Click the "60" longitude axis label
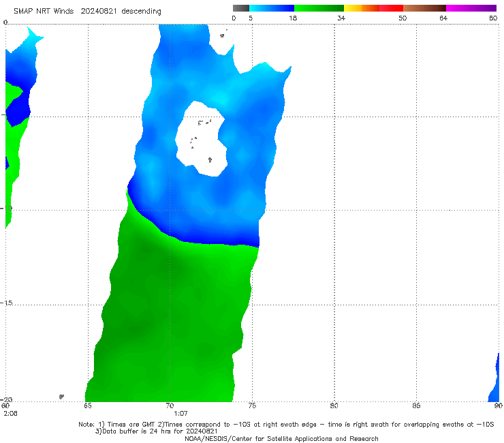 click(x=5, y=406)
